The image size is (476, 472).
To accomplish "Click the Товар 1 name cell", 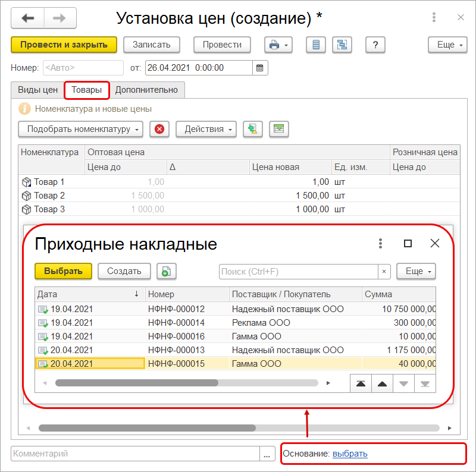I will click(52, 182).
